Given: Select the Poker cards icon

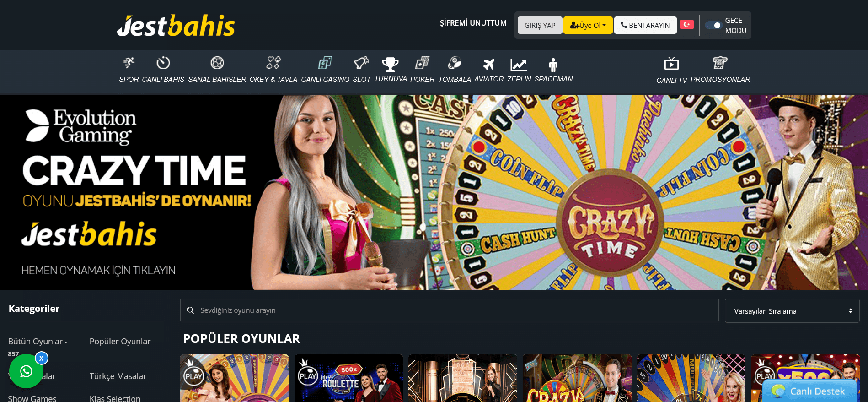Looking at the screenshot, I should click(x=423, y=63).
